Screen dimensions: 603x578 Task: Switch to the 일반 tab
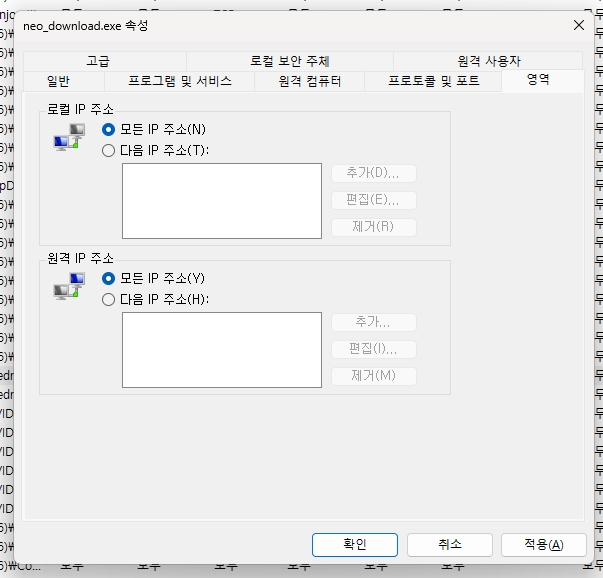coord(59,81)
